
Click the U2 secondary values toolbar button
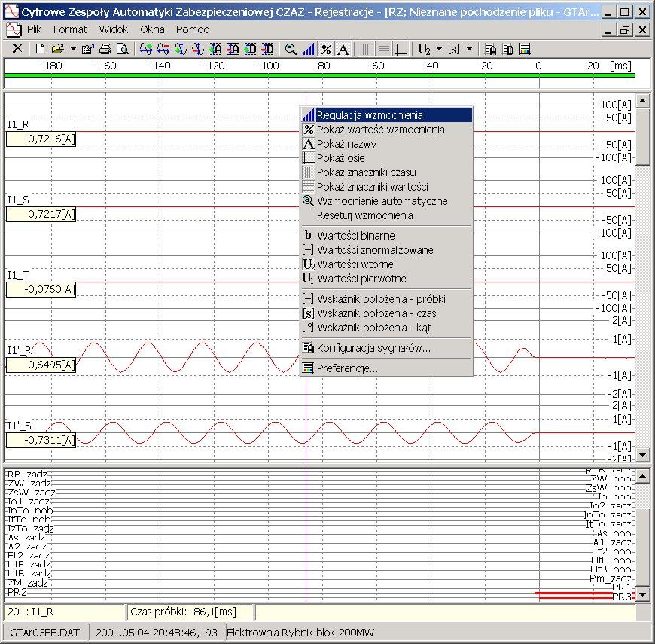[424, 49]
